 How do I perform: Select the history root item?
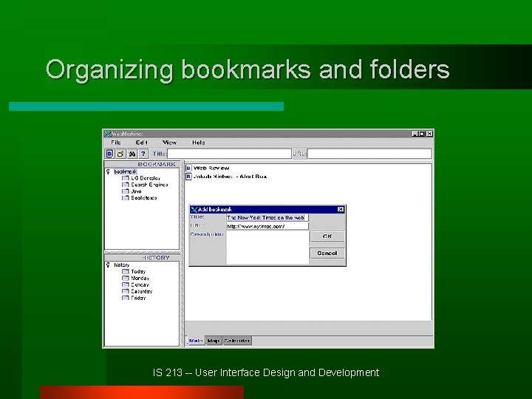pos(121,265)
